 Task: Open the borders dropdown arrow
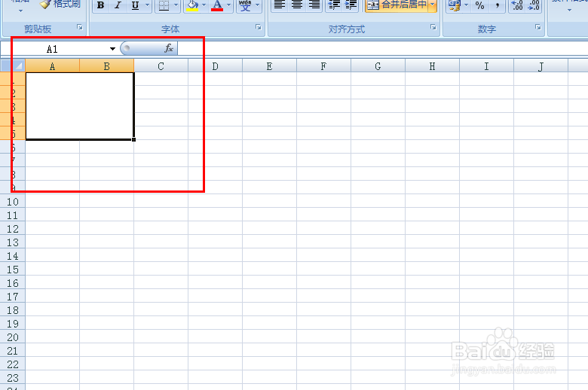pyautogui.click(x=176, y=5)
